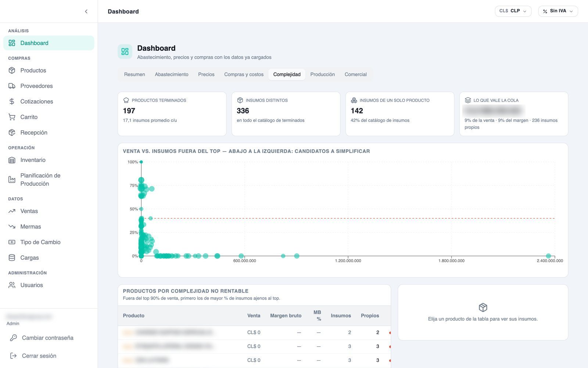Click the Carrito shopping cart icon
This screenshot has width=588, height=368.
pyautogui.click(x=12, y=117)
